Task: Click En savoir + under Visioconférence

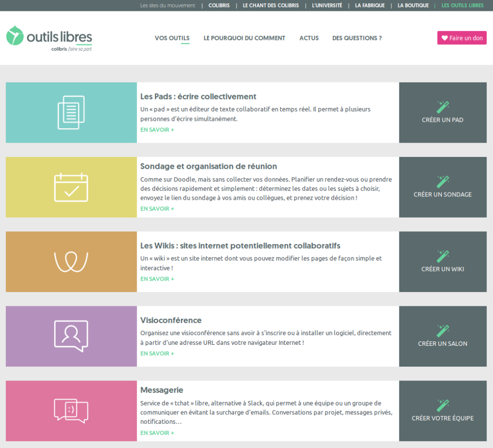Action: 157,353
